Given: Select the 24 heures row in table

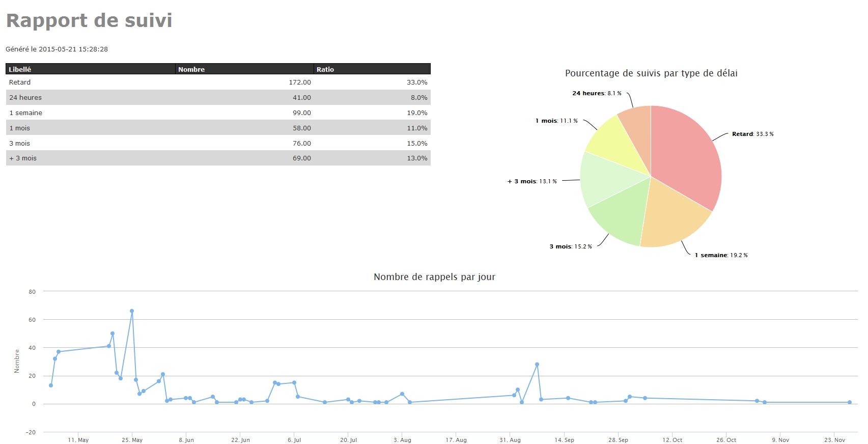Looking at the screenshot, I should click(x=25, y=97).
